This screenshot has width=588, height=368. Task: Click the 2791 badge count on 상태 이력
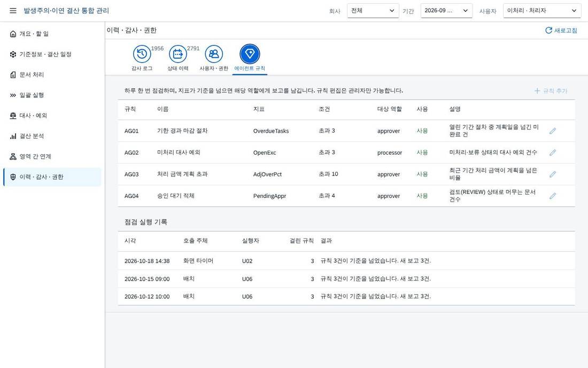point(193,48)
